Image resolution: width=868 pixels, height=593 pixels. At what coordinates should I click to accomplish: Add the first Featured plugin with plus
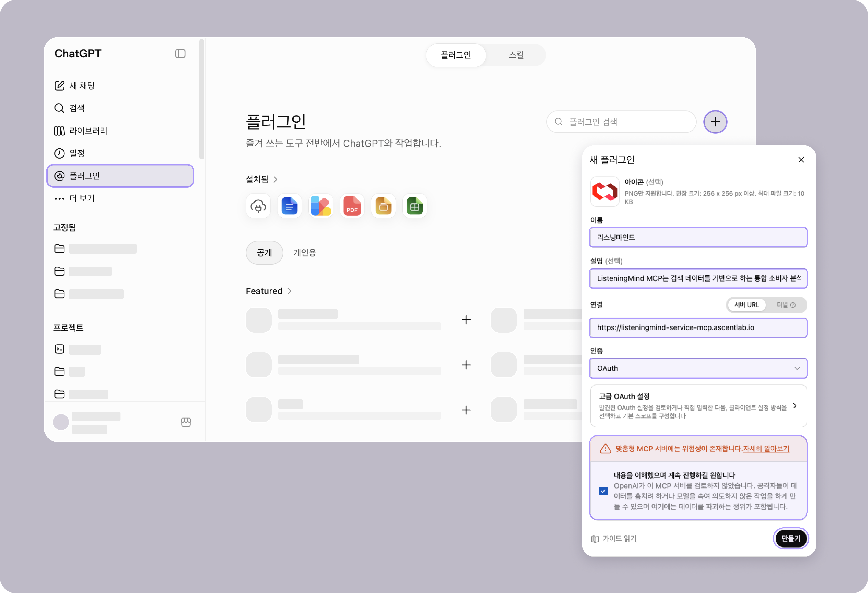(x=466, y=320)
